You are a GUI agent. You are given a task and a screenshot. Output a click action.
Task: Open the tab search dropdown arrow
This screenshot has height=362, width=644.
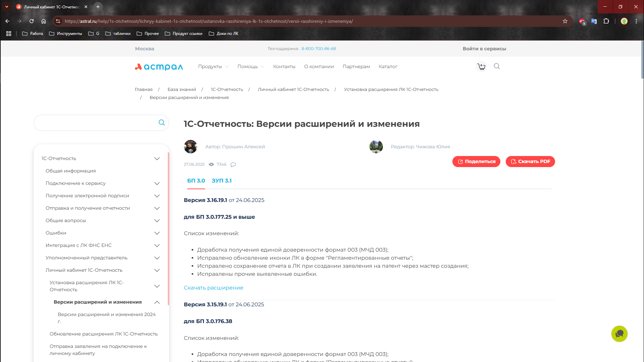point(7,7)
